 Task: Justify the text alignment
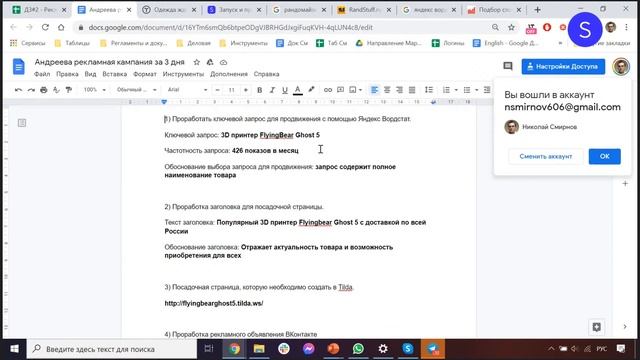coord(412,90)
